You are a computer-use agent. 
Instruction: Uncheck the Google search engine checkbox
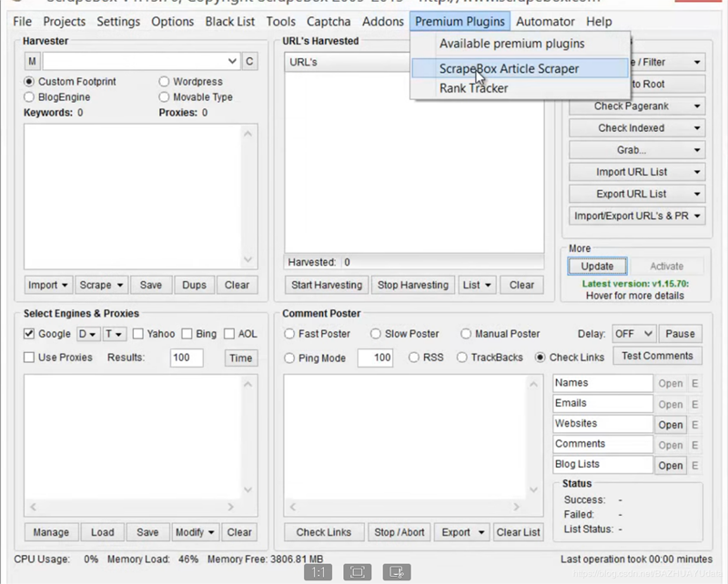tap(29, 334)
